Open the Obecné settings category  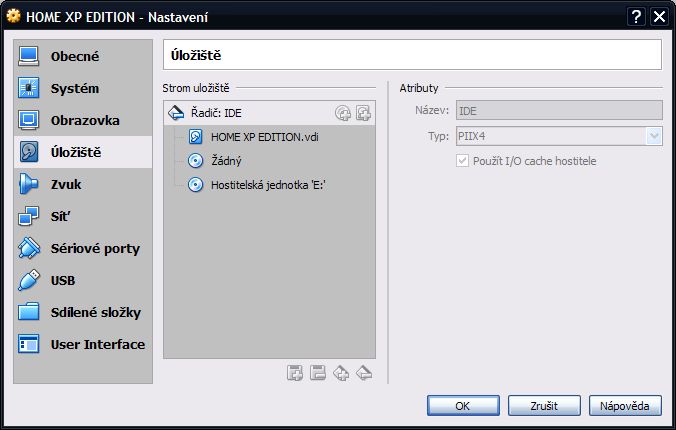[x=83, y=56]
